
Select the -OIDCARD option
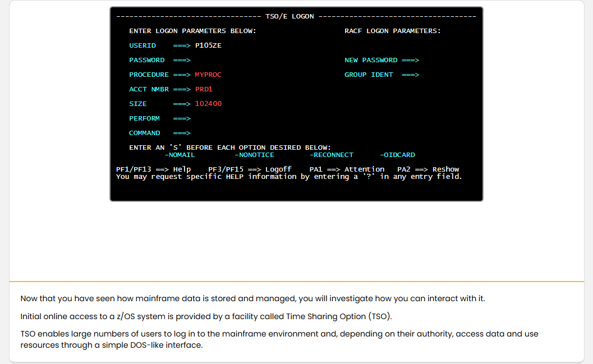click(397, 155)
